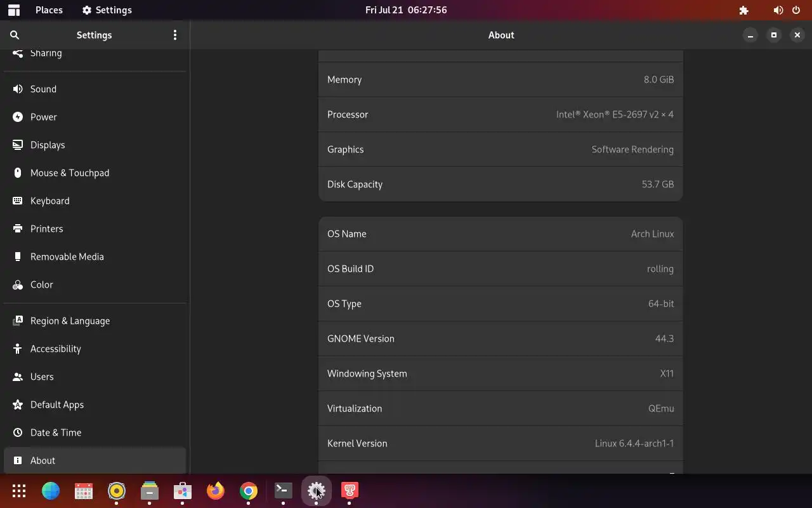
Task: Click the Sound speaker icon in sidebar
Action: pyautogui.click(x=18, y=89)
